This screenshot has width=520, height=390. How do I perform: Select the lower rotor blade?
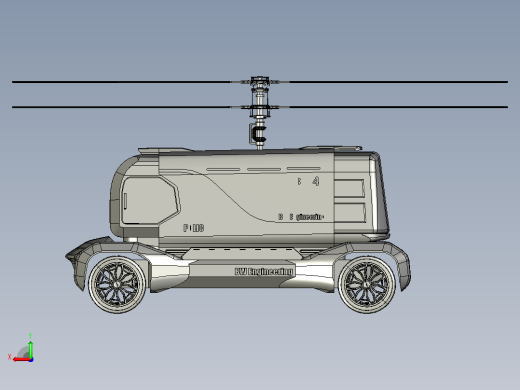260,107
